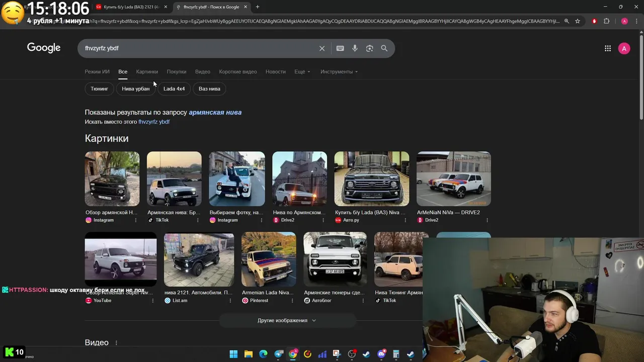
Task: Open the Нива по Армянском Drive2 thumbnail
Action: 299,179
